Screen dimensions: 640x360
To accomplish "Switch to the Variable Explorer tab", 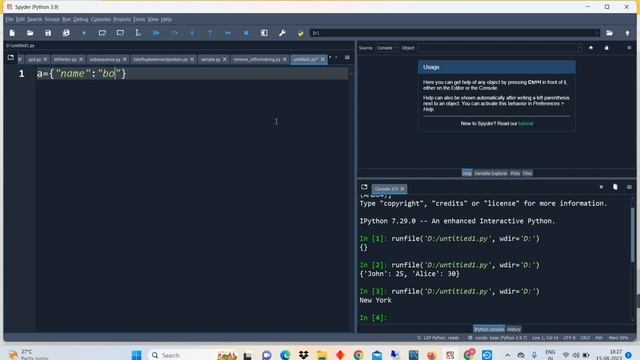I will [491, 173].
